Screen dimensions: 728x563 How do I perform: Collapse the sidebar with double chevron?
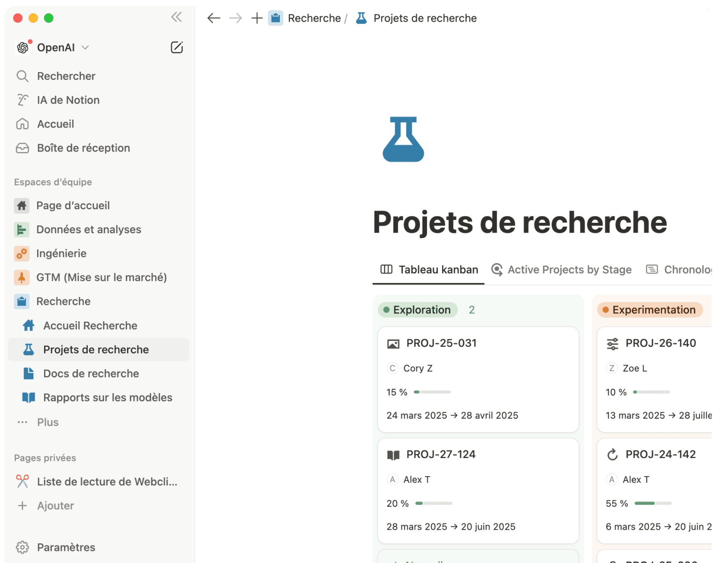coord(176,17)
